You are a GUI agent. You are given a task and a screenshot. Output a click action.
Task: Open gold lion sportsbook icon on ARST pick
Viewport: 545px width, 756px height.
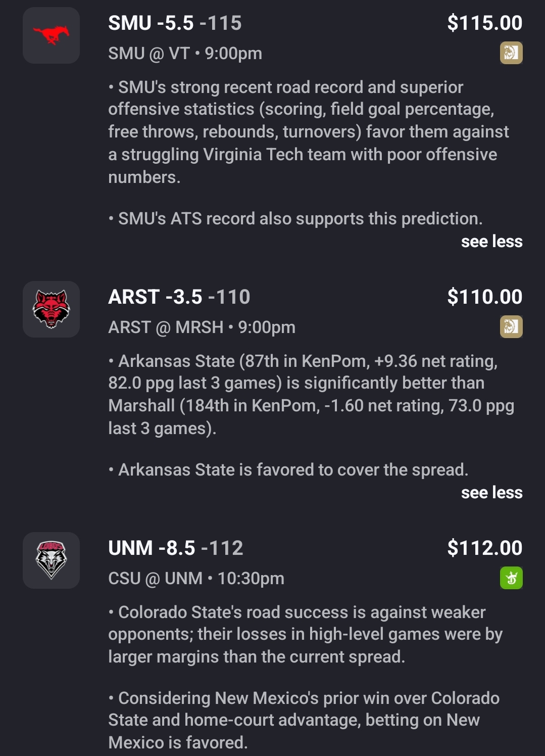[x=511, y=327]
